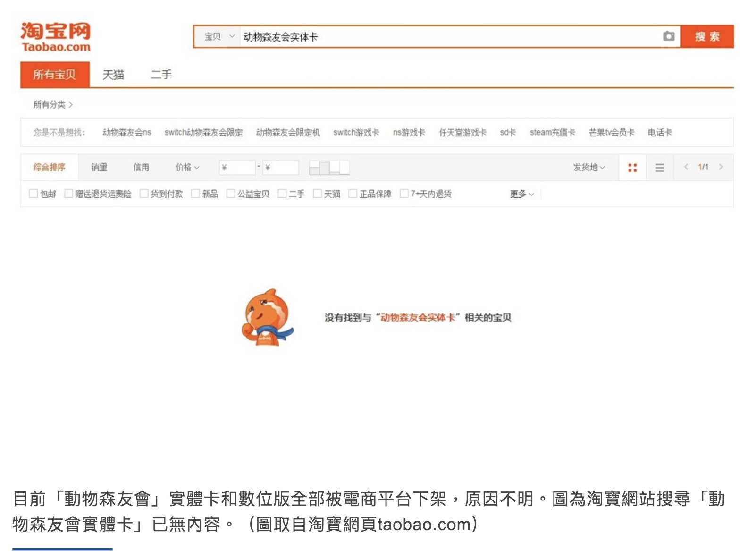Enable the 包邮 free shipping checkbox
This screenshot has width=756, height=559.
(x=34, y=194)
